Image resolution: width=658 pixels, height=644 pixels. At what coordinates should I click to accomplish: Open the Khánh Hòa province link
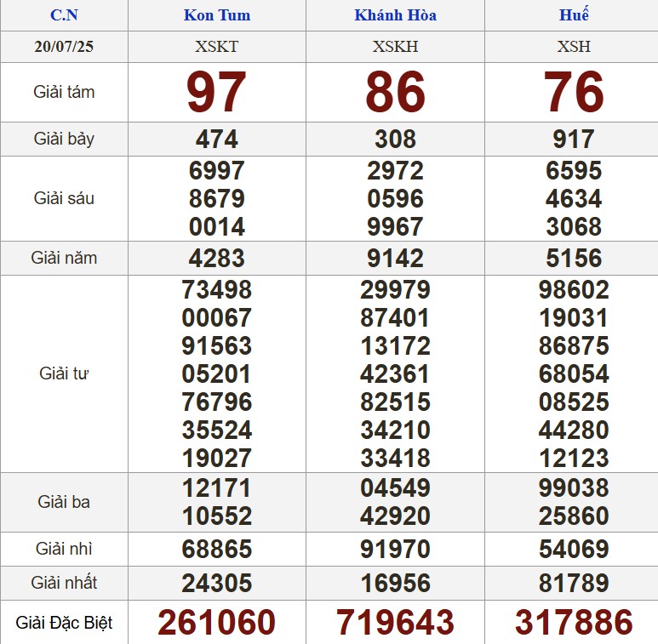tap(395, 15)
